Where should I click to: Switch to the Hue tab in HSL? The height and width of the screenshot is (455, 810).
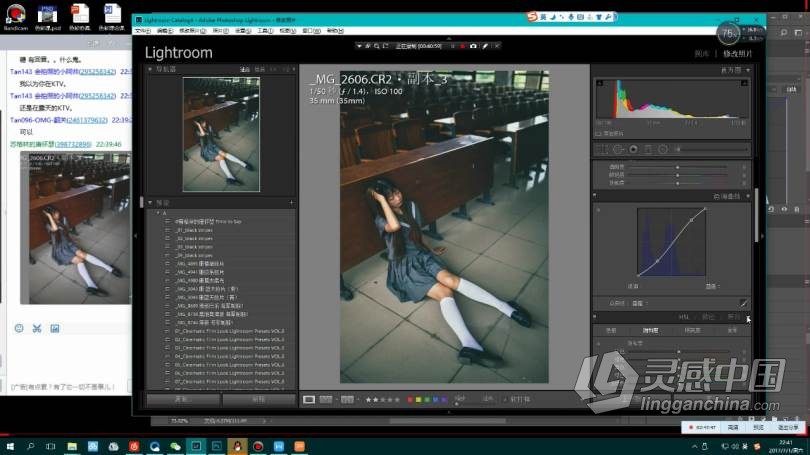coord(611,330)
